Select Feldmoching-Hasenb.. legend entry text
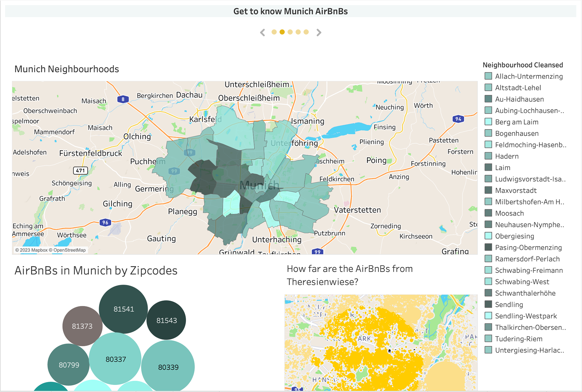 (531, 145)
